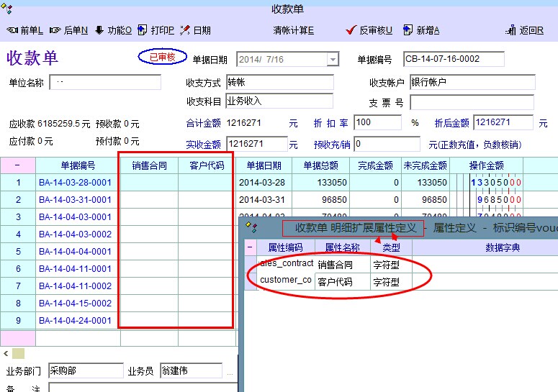Open 业务员 lookup ellipsis button
Image resolution: width=558 pixels, height=392 pixels.
[230, 372]
